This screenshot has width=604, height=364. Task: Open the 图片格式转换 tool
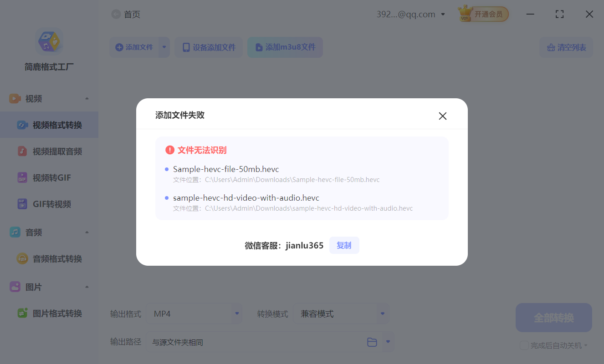[x=49, y=313]
